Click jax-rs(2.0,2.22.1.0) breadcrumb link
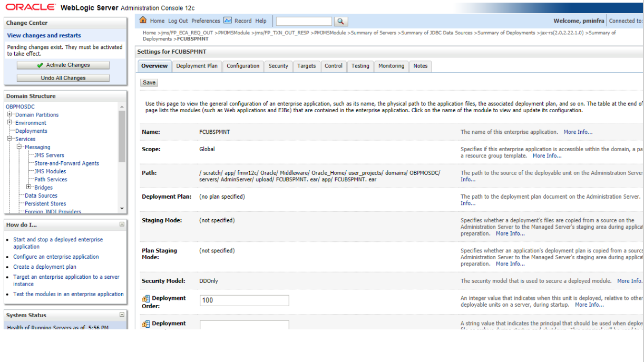Image resolution: width=644 pixels, height=362 pixels. 562,33
